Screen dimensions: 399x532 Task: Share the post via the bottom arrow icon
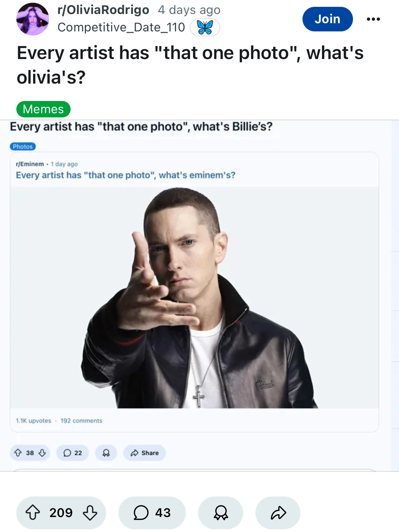(278, 513)
